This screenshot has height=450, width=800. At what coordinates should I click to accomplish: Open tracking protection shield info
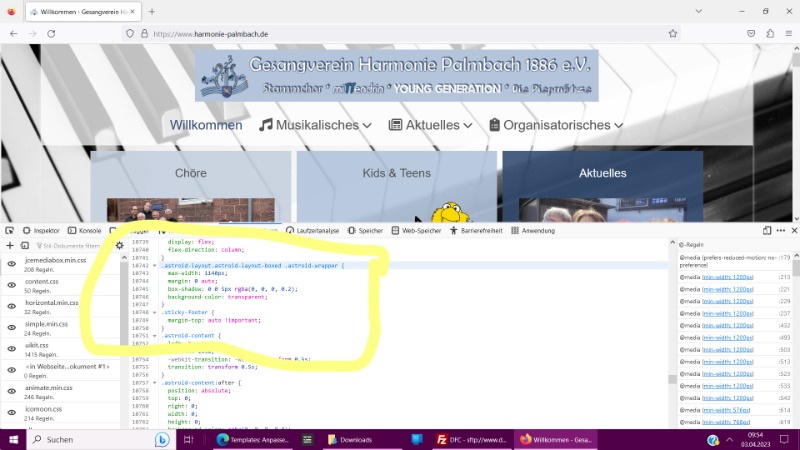(x=130, y=34)
